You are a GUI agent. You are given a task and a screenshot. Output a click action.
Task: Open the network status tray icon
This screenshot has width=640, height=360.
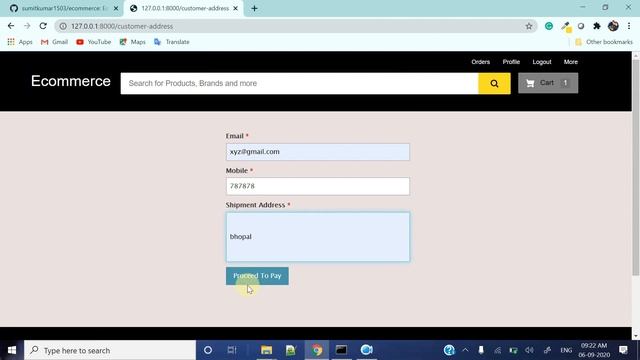[x=498, y=350]
